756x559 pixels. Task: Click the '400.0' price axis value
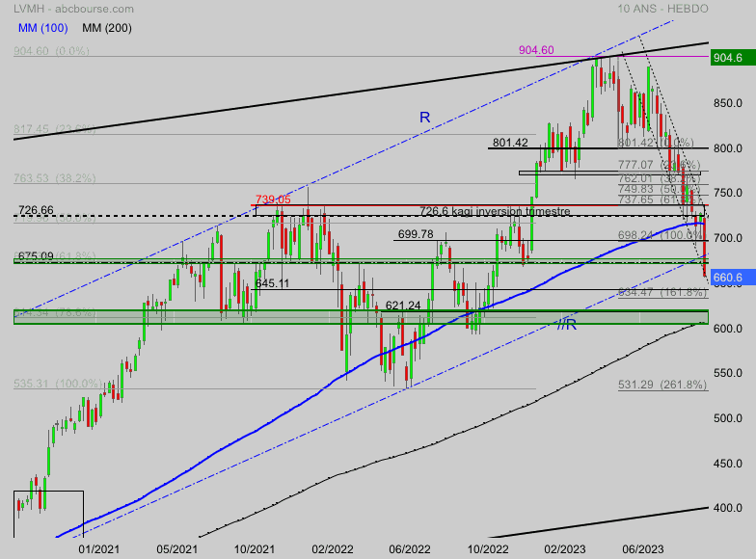[727, 508]
